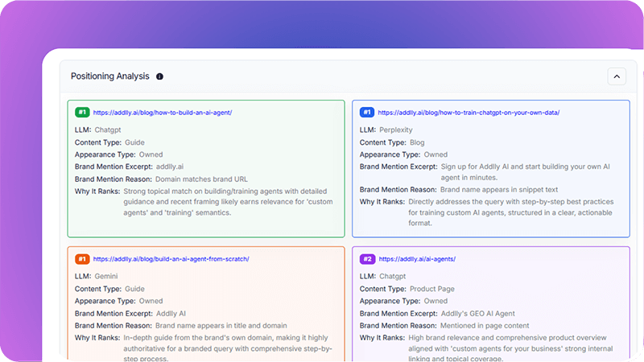Click the blue #1 rank badge

click(x=367, y=112)
